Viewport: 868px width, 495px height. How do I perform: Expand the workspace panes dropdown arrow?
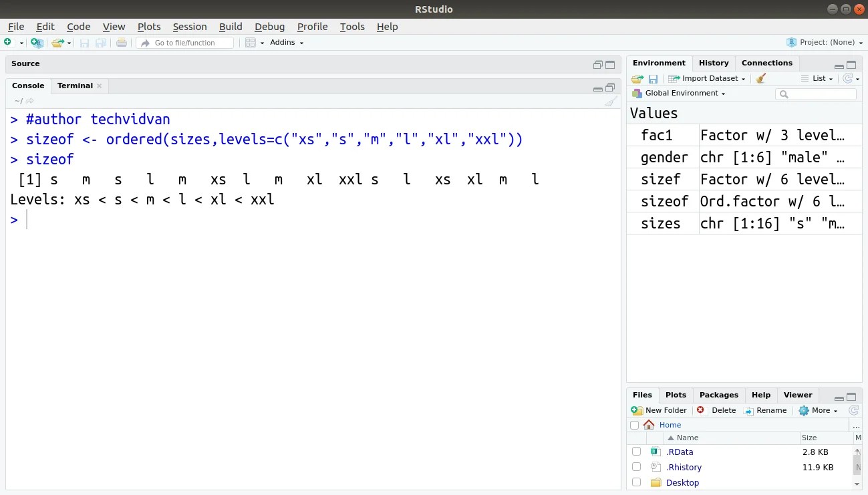[262, 43]
